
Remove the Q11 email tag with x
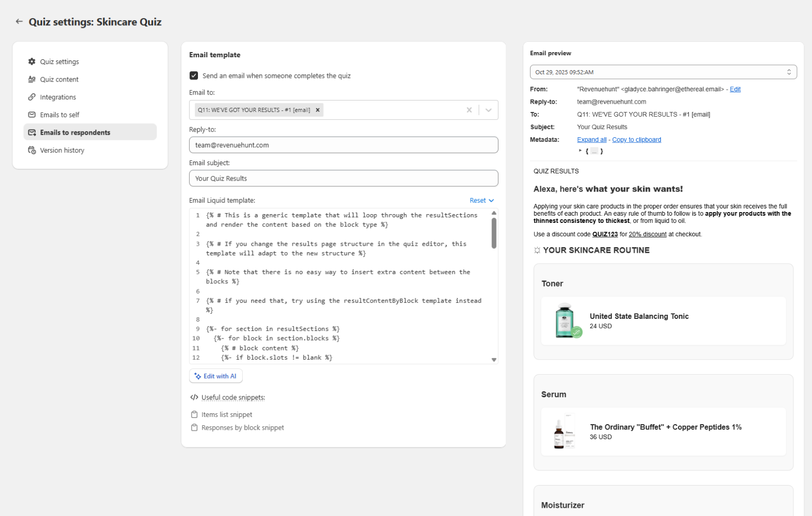318,110
